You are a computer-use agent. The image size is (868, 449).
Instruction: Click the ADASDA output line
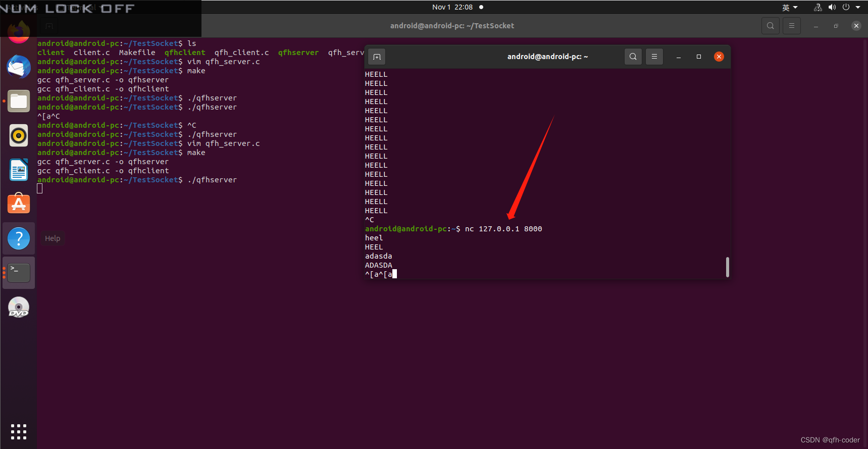pos(379,265)
